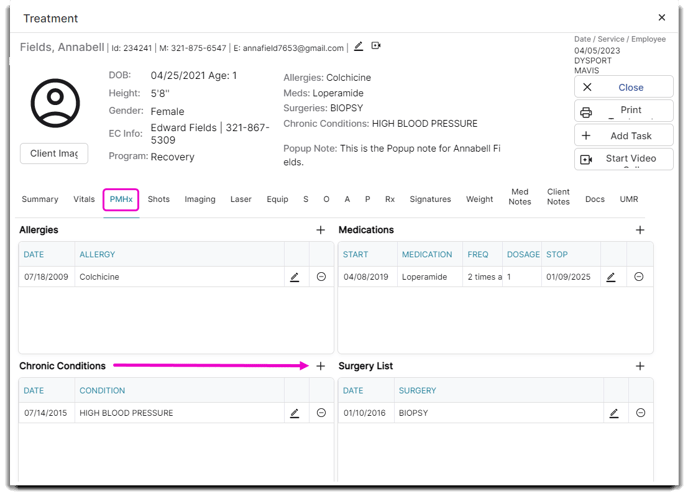Open the Med Notes tab

(x=520, y=196)
